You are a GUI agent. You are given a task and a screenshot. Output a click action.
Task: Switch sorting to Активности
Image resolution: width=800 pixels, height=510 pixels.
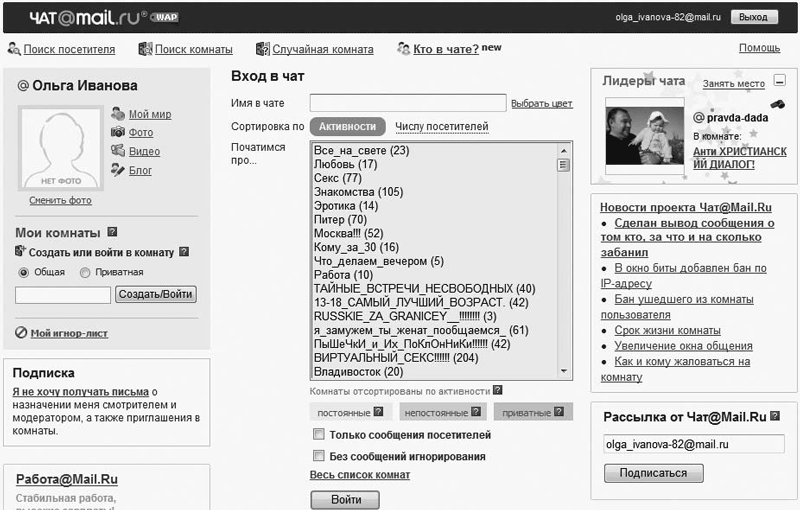point(347,127)
